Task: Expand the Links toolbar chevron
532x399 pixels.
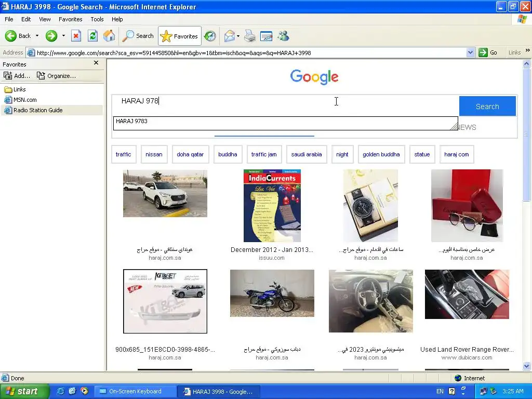Action: [x=528, y=50]
